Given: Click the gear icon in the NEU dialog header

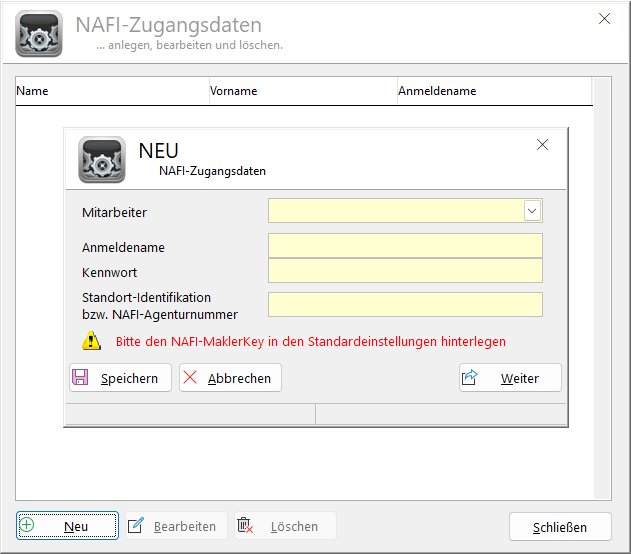Looking at the screenshot, I should coord(101,159).
